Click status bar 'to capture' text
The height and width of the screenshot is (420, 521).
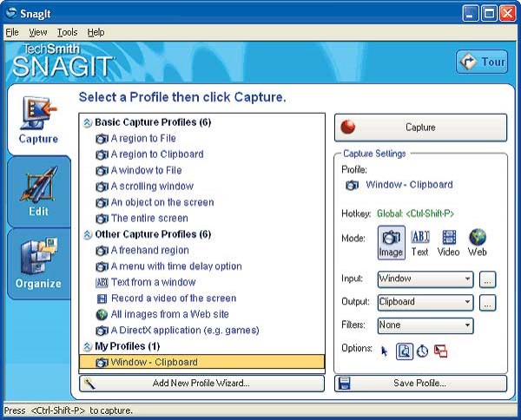click(x=111, y=410)
